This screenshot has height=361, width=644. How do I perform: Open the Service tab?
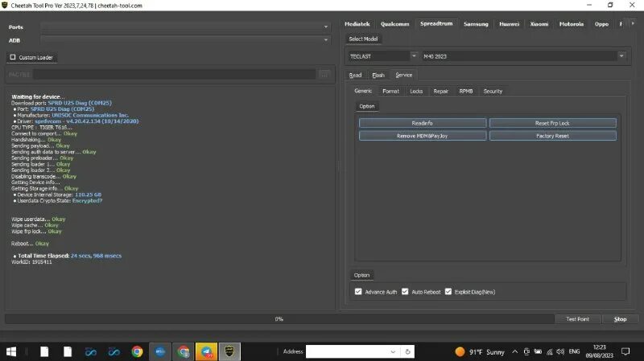(404, 75)
